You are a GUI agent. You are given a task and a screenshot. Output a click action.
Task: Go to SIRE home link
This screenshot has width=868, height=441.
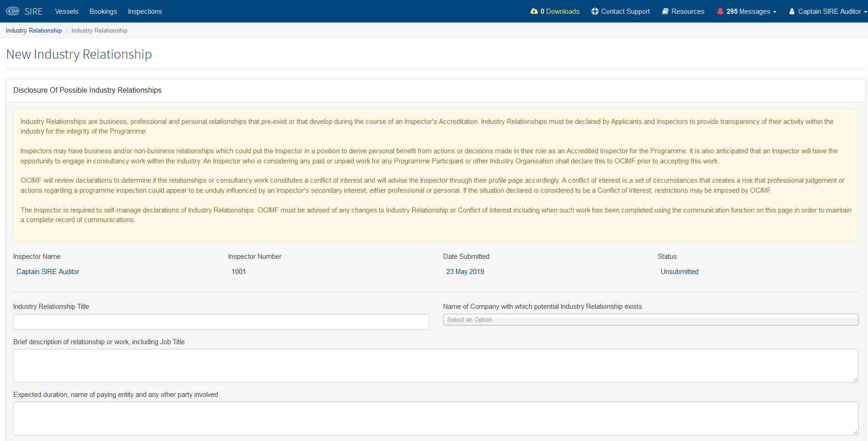point(34,11)
